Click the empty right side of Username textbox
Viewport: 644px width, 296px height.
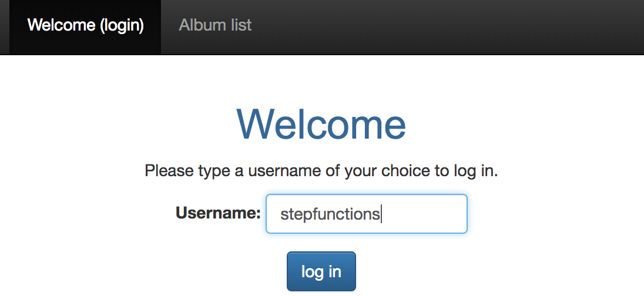[x=425, y=214]
